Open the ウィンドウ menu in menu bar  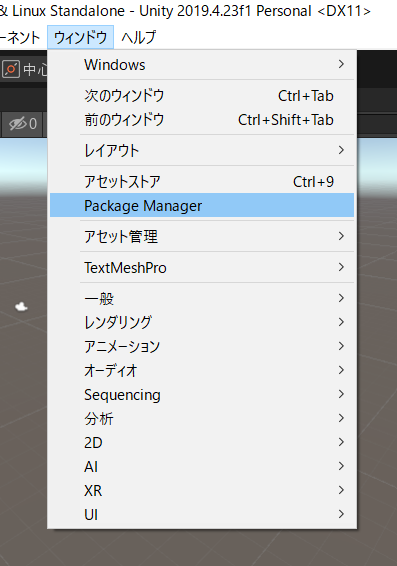(x=80, y=37)
